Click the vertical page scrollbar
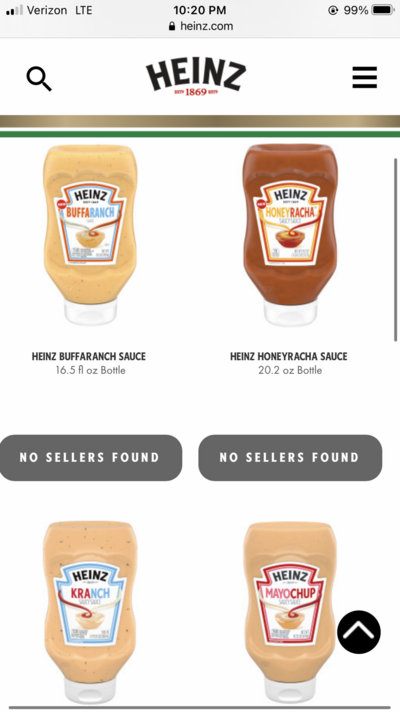Image resolution: width=400 pixels, height=712 pixels. pos(396,250)
